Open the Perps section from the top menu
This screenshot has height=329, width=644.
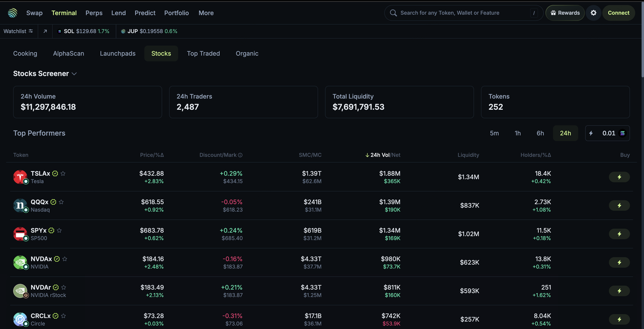coord(94,13)
